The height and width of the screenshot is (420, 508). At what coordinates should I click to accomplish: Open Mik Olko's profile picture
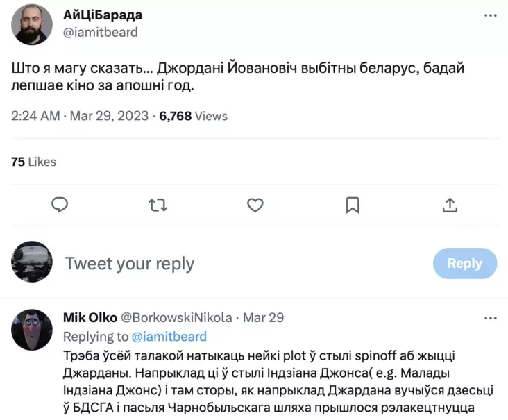click(32, 330)
